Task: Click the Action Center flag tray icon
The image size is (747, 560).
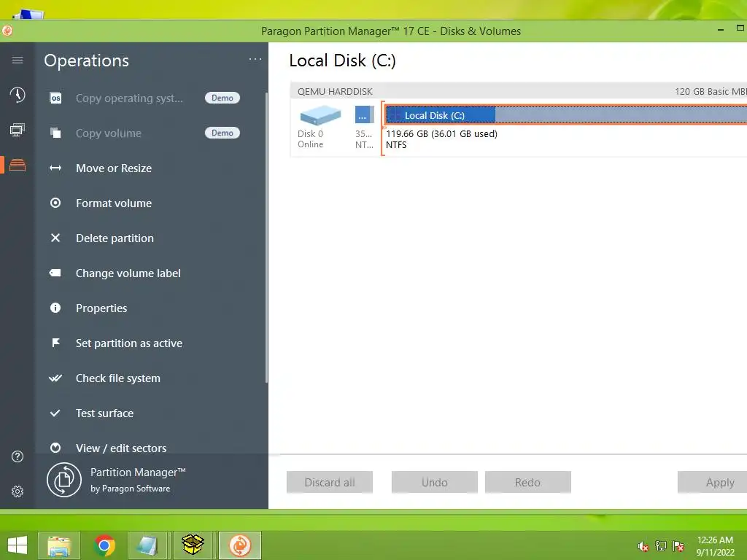Action: point(678,546)
